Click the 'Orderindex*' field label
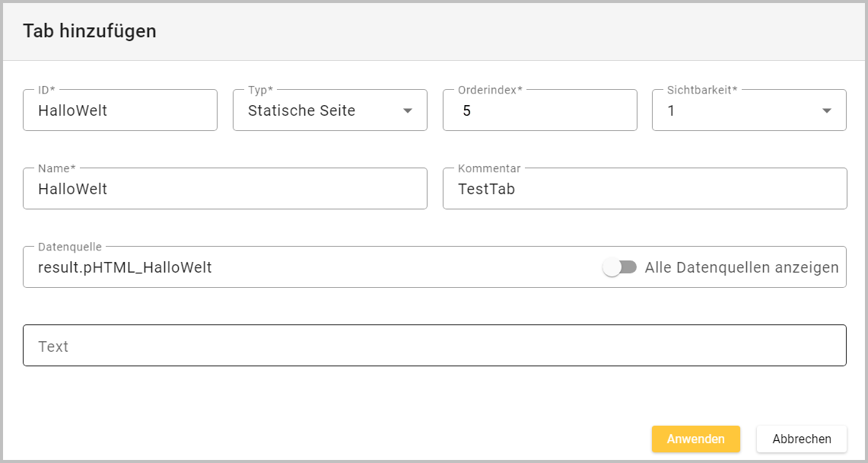The image size is (868, 463). (x=490, y=90)
